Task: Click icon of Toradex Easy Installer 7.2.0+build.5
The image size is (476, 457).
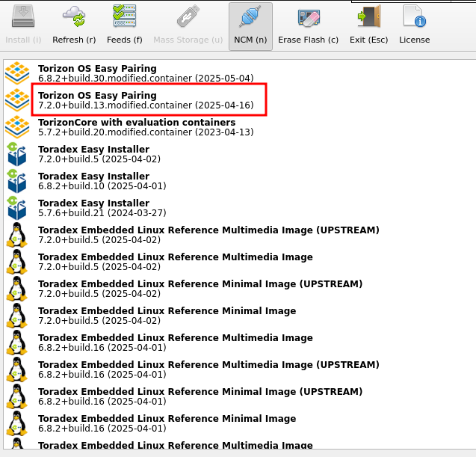Action: (x=17, y=154)
